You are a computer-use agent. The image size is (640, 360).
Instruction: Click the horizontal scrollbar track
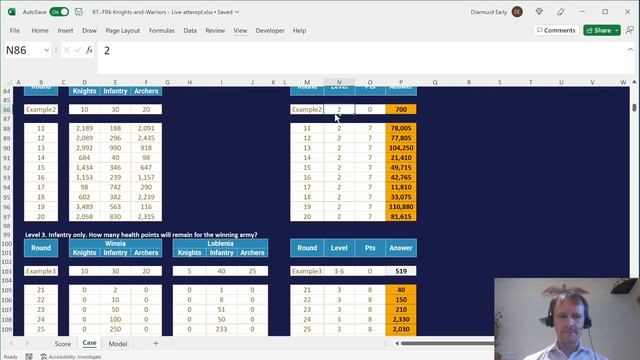pyautogui.click(x=447, y=344)
